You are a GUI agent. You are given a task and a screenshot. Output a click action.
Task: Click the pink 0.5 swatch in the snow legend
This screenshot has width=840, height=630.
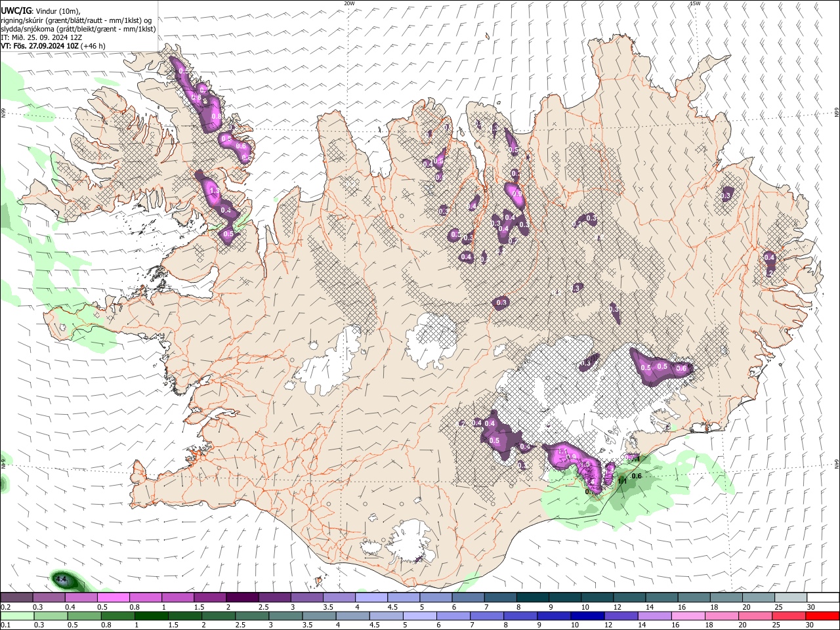click(113, 597)
